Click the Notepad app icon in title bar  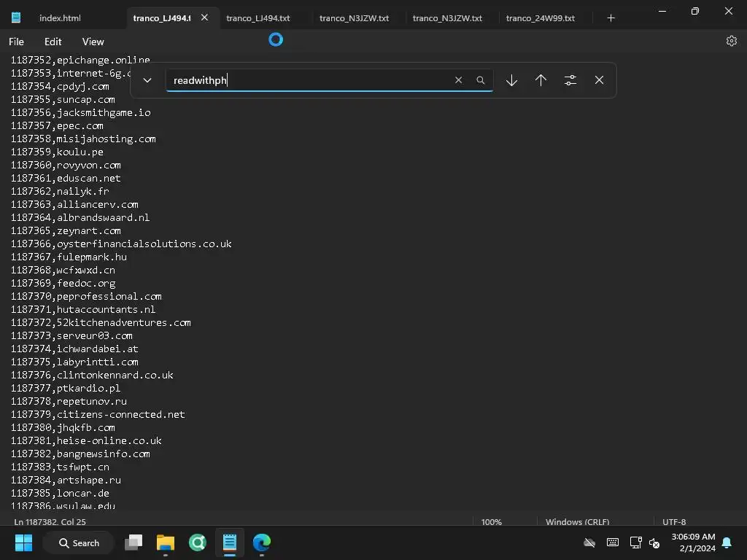pyautogui.click(x=16, y=17)
